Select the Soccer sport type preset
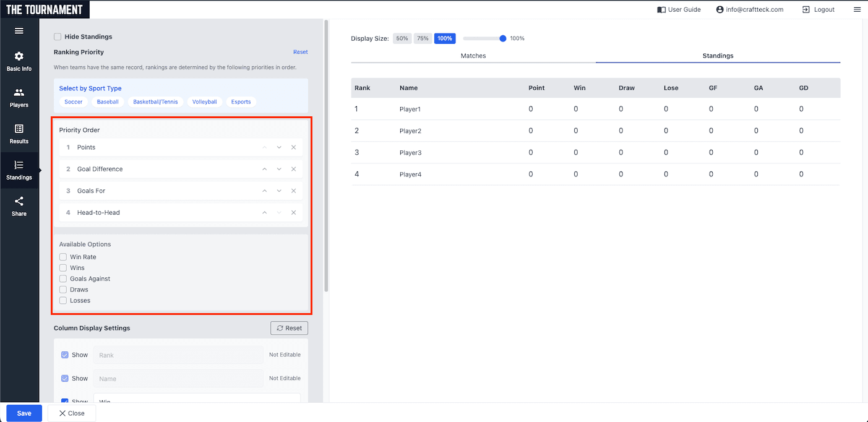The image size is (868, 422). (x=73, y=101)
